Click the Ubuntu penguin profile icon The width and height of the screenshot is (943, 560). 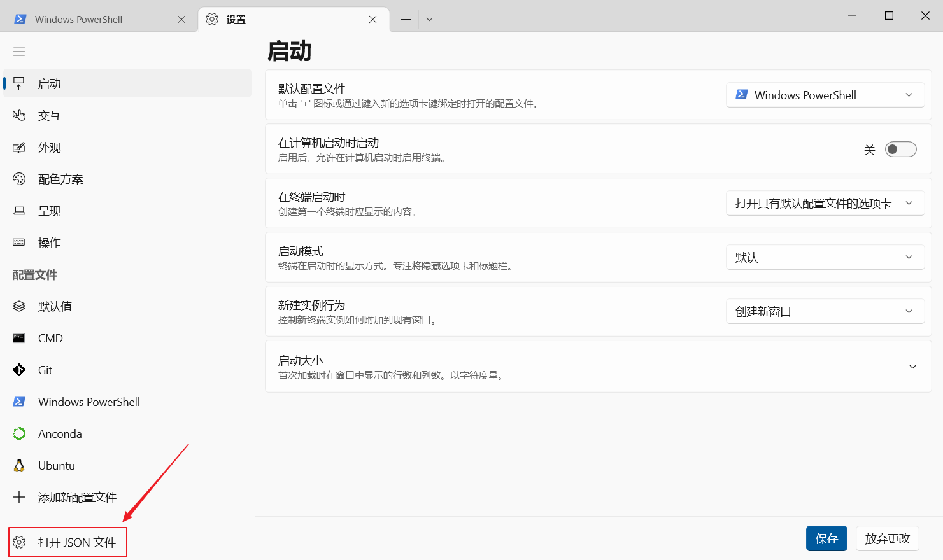coord(19,465)
